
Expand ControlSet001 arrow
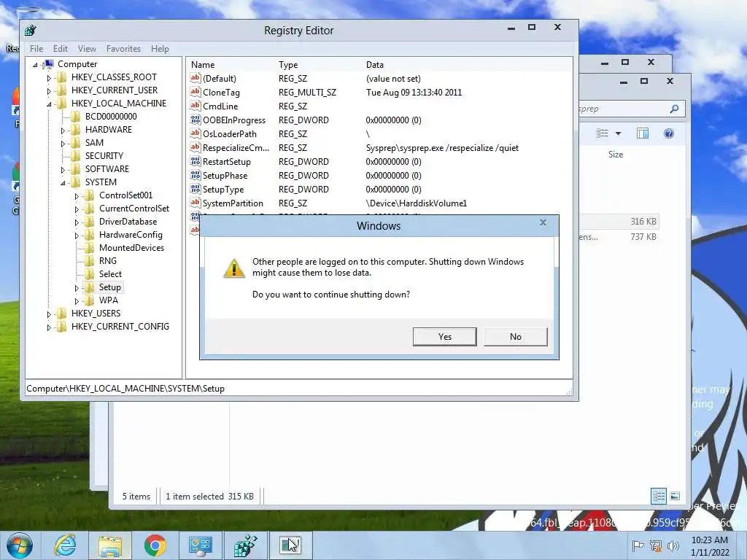pyautogui.click(x=76, y=195)
